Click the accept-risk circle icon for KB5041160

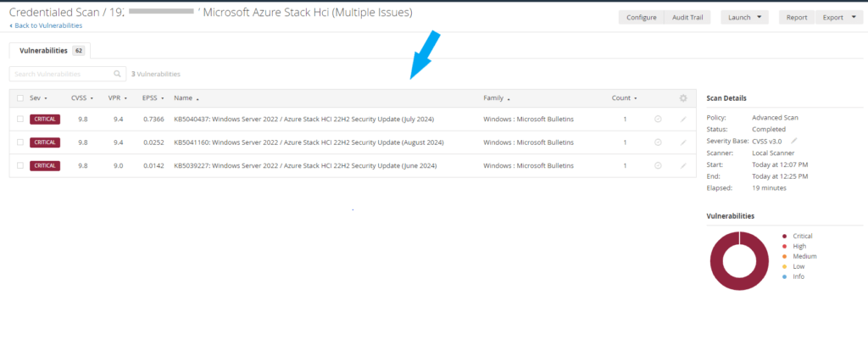coord(658,142)
